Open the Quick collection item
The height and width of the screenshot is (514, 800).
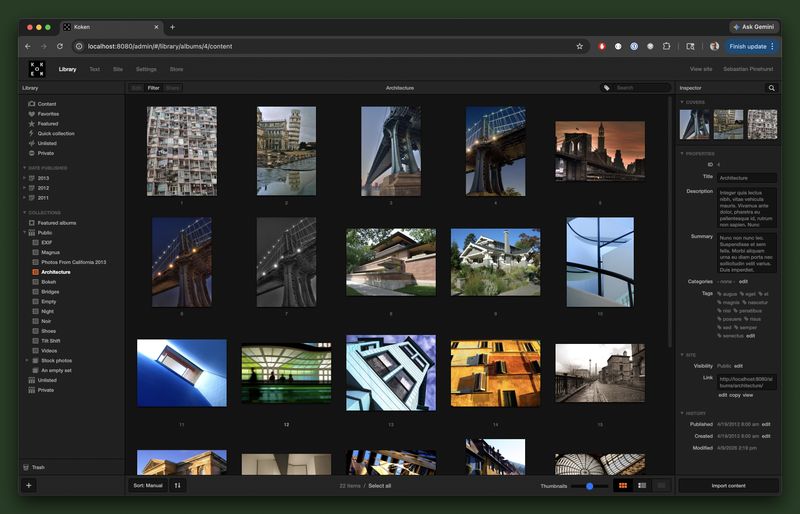56,133
